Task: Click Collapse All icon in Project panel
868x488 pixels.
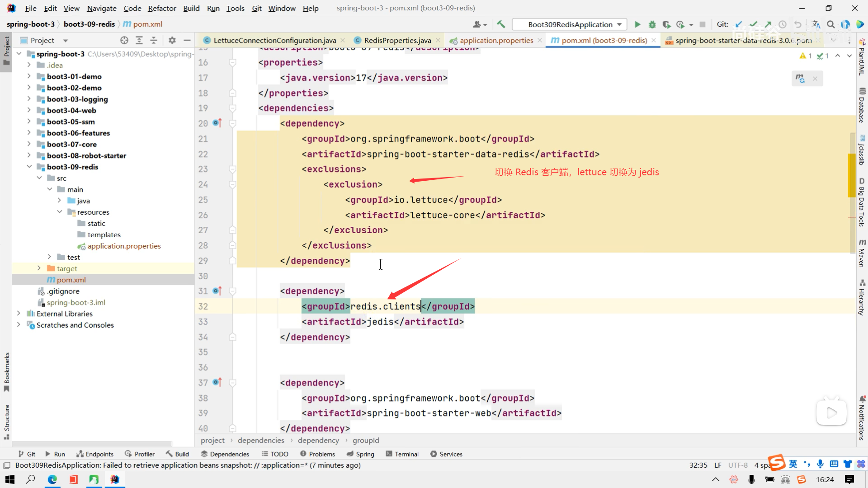Action: tap(154, 40)
